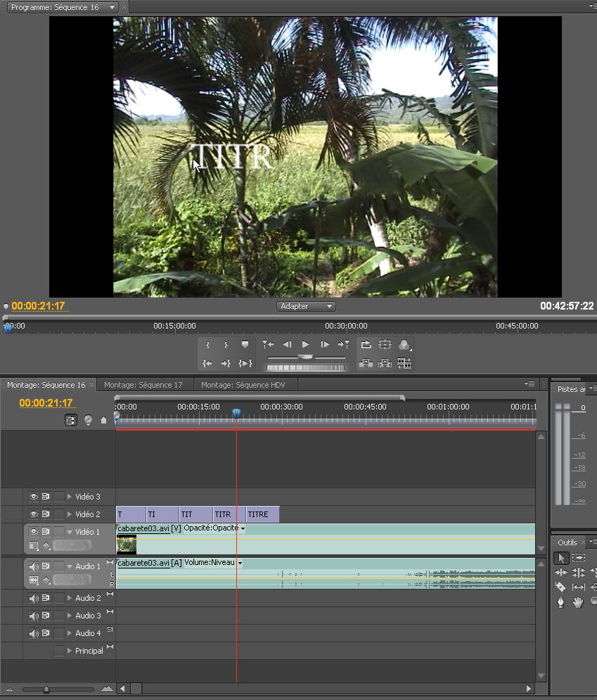
Task: Expand the Vidéo 3 track
Action: [69, 497]
